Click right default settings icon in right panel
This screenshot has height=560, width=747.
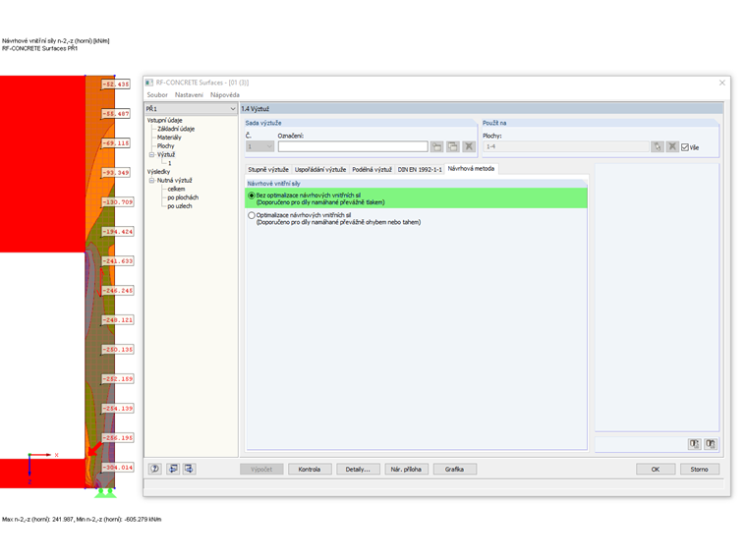tap(711, 444)
